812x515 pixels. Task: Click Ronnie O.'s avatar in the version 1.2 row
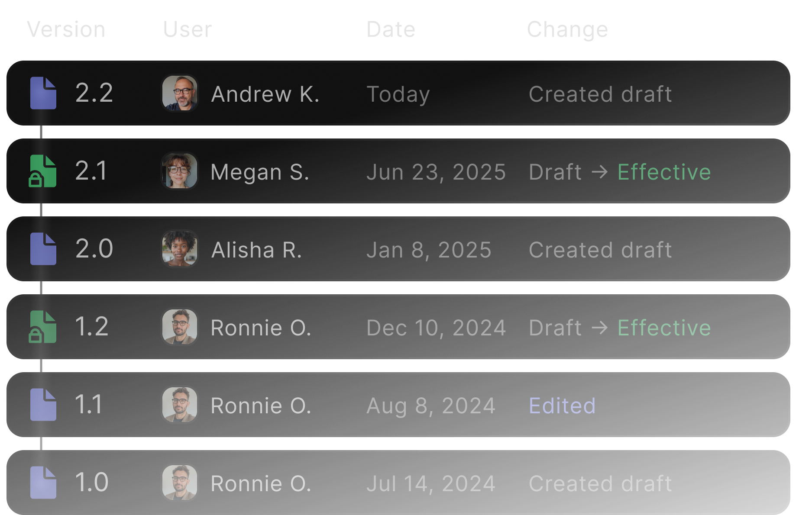pyautogui.click(x=180, y=327)
